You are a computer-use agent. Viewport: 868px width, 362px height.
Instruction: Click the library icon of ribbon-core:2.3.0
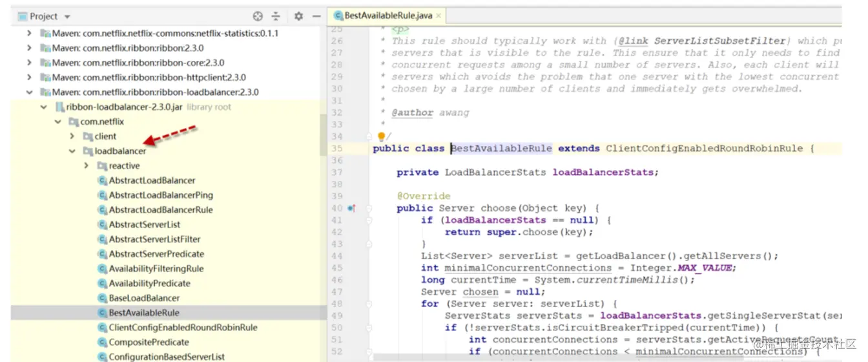click(x=45, y=63)
